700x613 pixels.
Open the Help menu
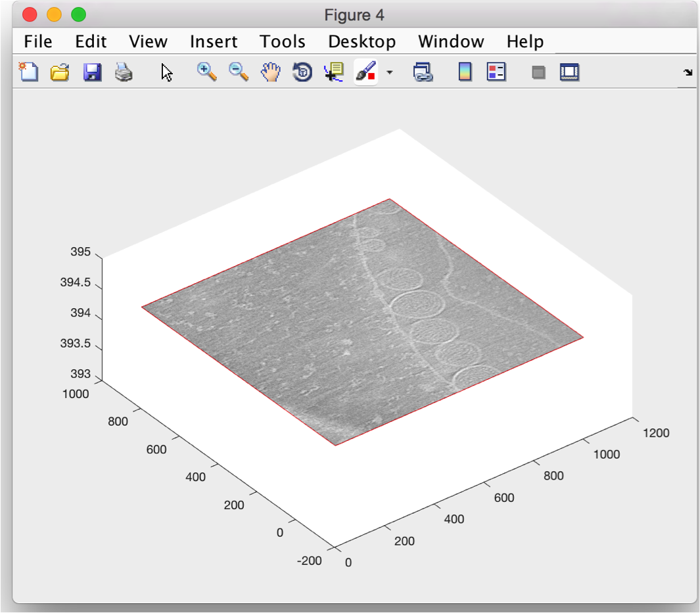click(x=525, y=41)
